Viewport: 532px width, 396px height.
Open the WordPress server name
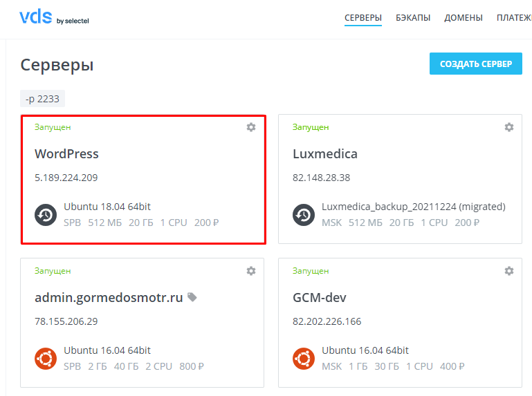coord(66,154)
